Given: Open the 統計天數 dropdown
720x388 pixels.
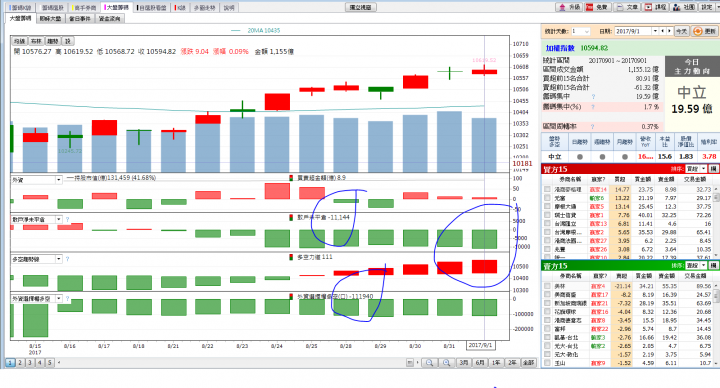Looking at the screenshot, I should pyautogui.click(x=586, y=31).
